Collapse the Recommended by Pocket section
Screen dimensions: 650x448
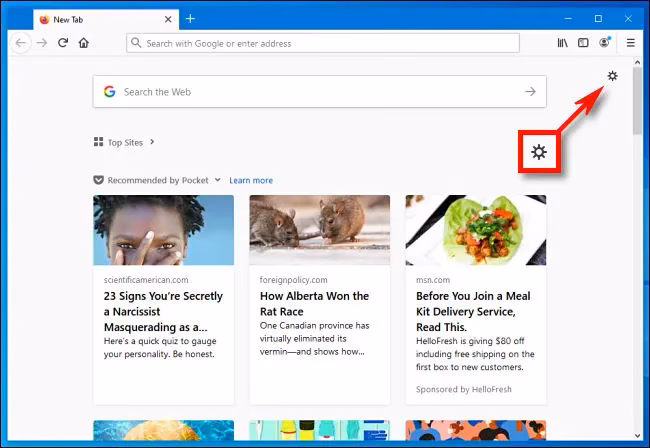tap(218, 180)
